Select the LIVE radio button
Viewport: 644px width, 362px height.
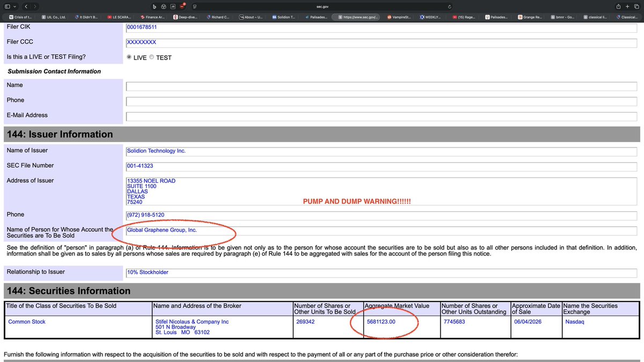click(129, 57)
